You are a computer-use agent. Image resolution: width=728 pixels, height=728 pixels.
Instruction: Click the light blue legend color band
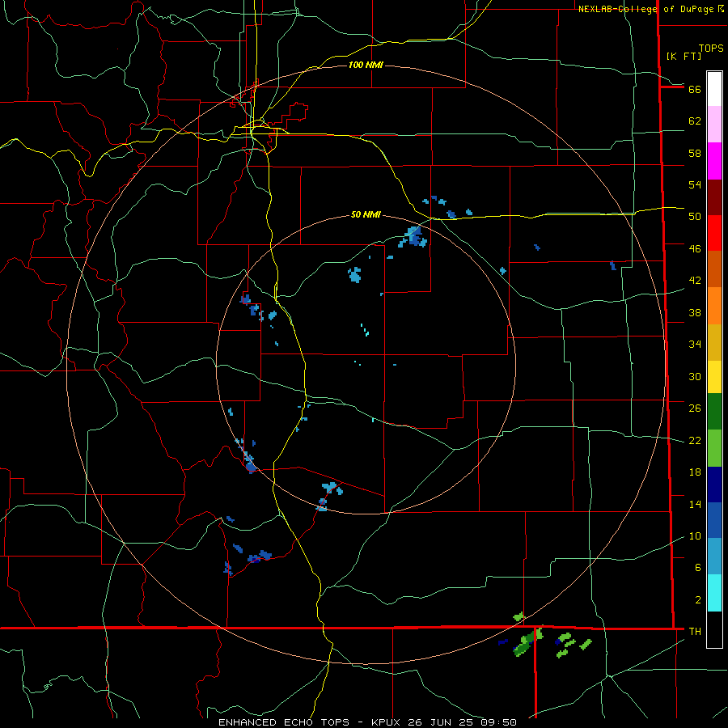714,557
